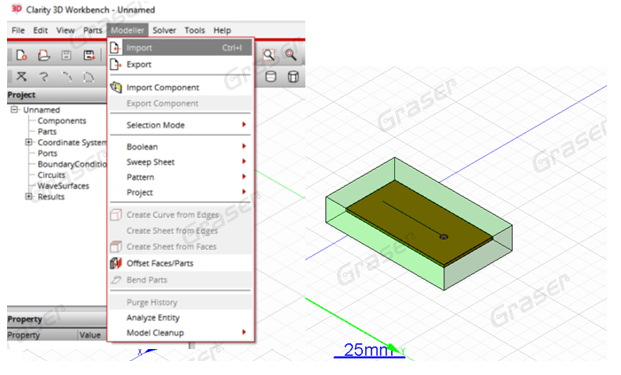Open the Tools menu

194,30
